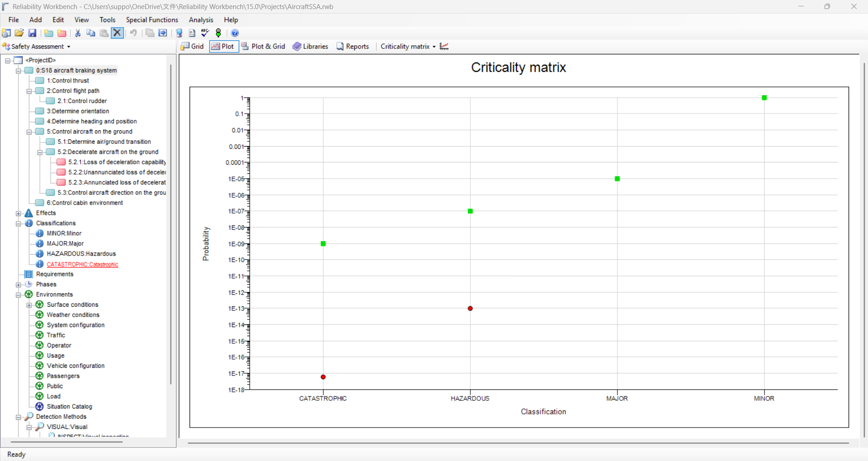Screen dimensions: 868x461
Task: Open the View menu
Action: point(81,20)
